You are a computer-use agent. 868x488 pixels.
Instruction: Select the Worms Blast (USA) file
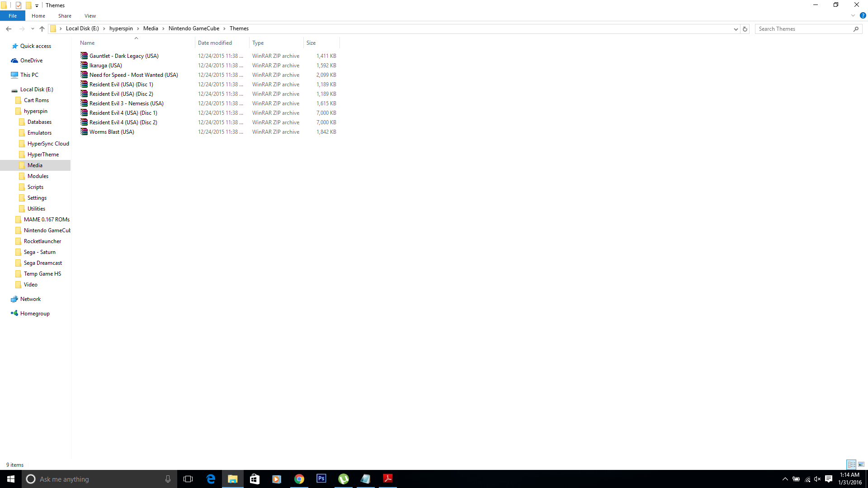[x=112, y=132]
